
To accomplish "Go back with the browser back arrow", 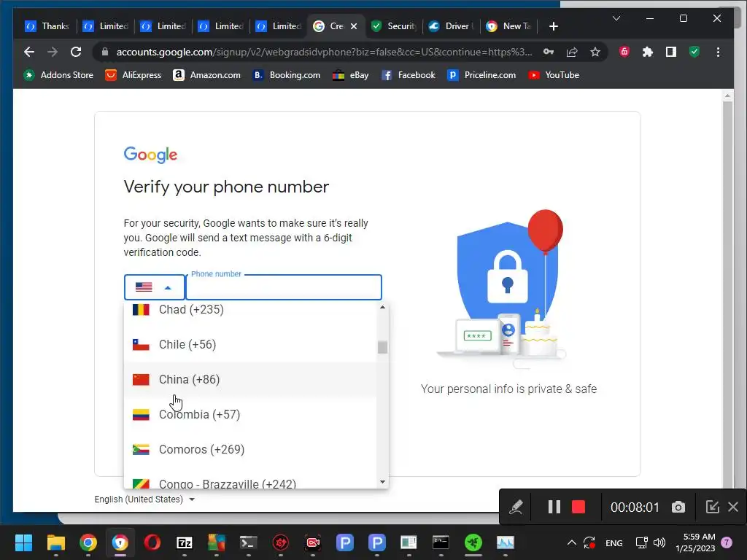I will [29, 52].
